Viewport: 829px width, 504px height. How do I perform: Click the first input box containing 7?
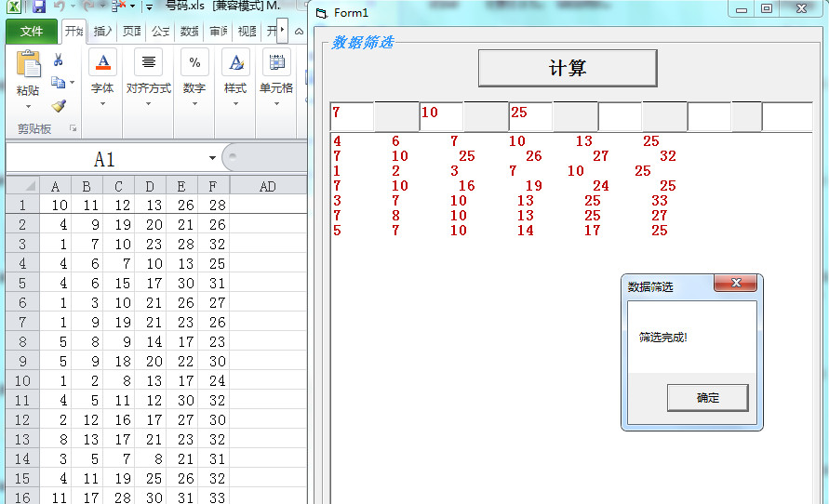352,117
